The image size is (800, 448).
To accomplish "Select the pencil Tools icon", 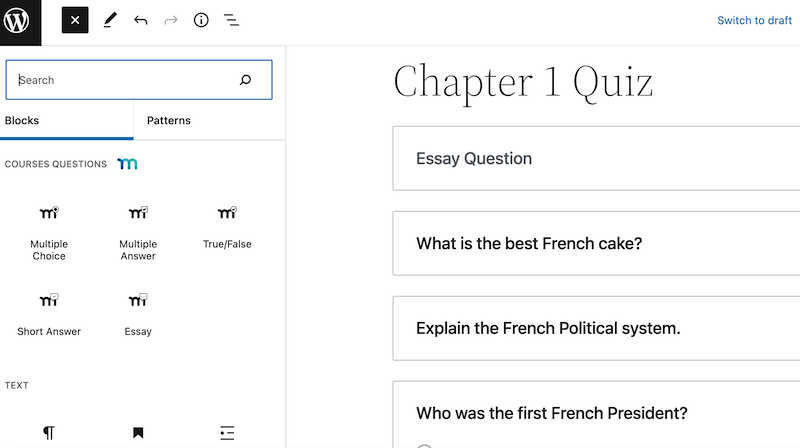I will [x=110, y=20].
